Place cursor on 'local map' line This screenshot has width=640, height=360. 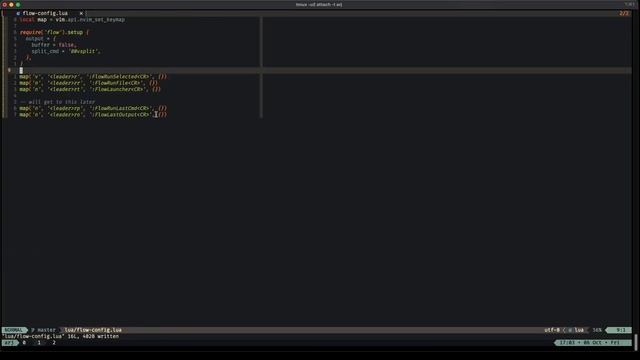tap(72, 20)
